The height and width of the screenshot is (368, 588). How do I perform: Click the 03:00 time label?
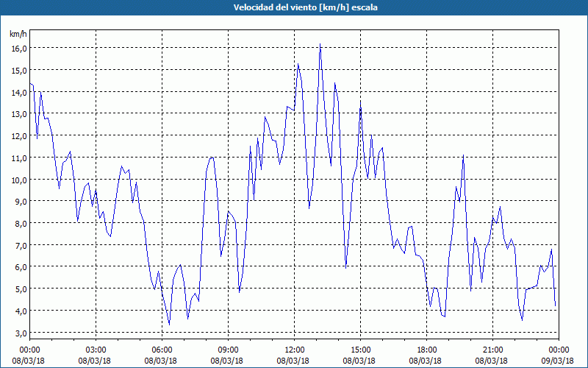[x=96, y=350]
